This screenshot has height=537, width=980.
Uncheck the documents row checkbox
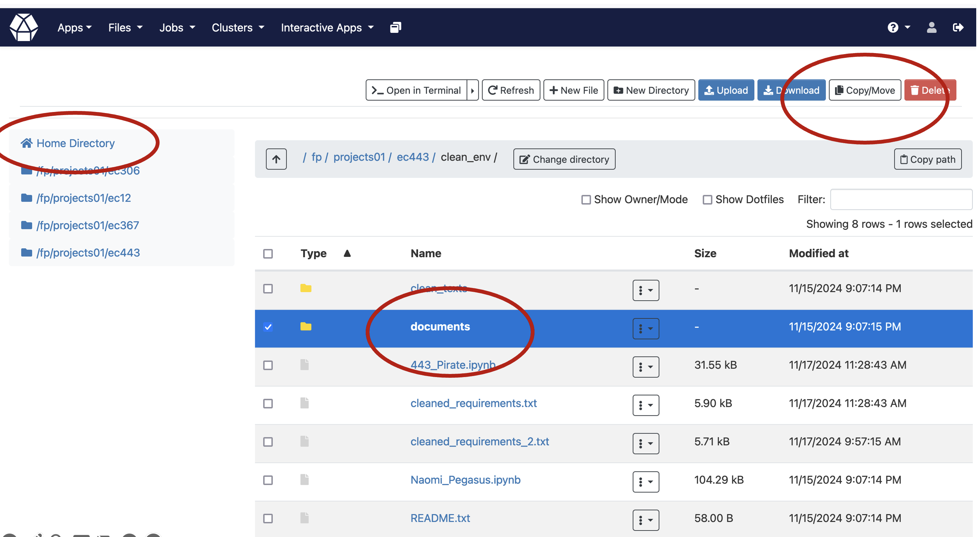268,327
